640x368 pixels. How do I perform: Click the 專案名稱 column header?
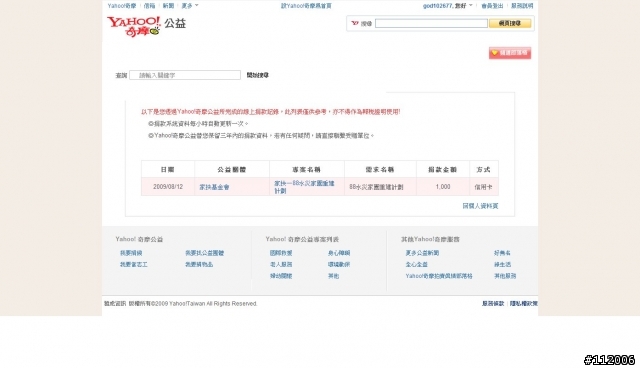click(307, 169)
